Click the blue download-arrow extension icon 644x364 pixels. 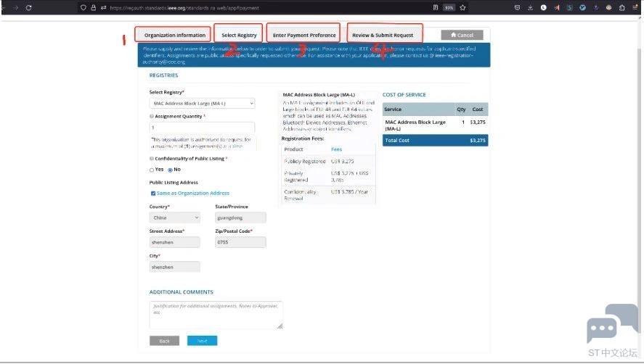595,7
